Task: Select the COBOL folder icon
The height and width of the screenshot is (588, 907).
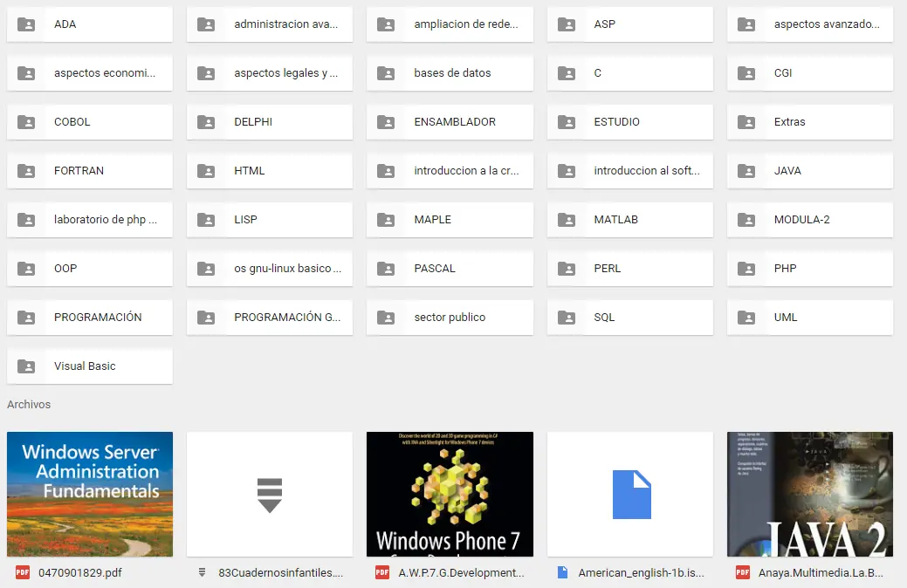Action: coord(26,122)
